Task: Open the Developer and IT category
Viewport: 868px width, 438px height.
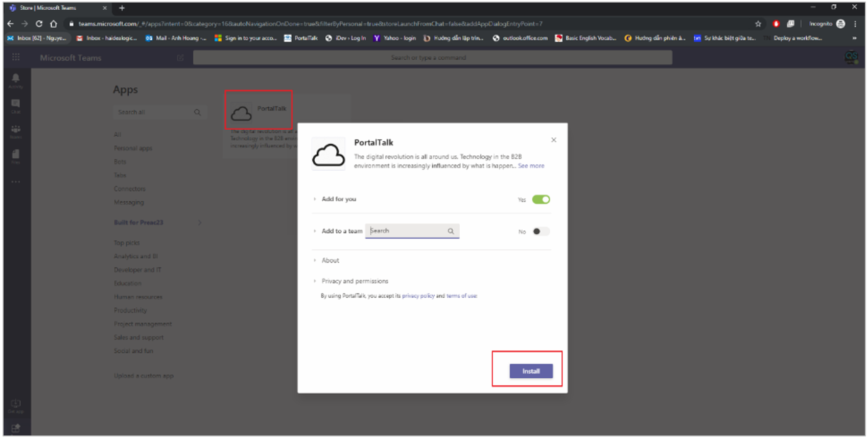Action: point(137,270)
